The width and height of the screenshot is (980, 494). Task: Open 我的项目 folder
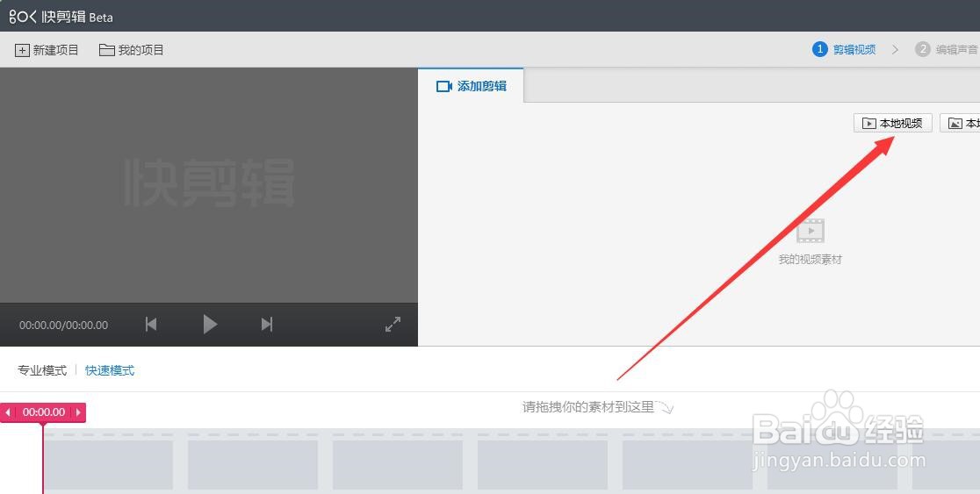click(x=131, y=50)
